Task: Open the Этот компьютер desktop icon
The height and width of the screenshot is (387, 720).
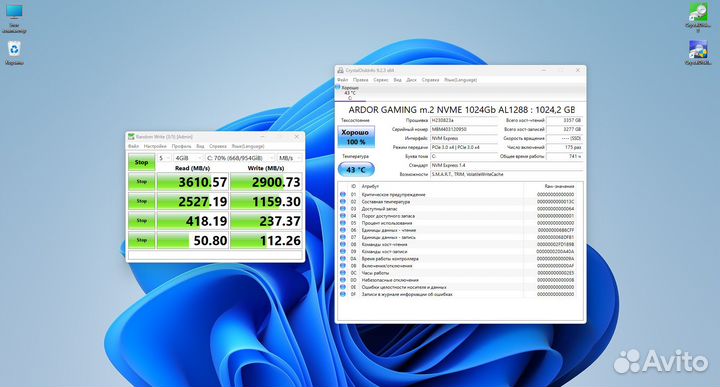Action: pyautogui.click(x=14, y=17)
